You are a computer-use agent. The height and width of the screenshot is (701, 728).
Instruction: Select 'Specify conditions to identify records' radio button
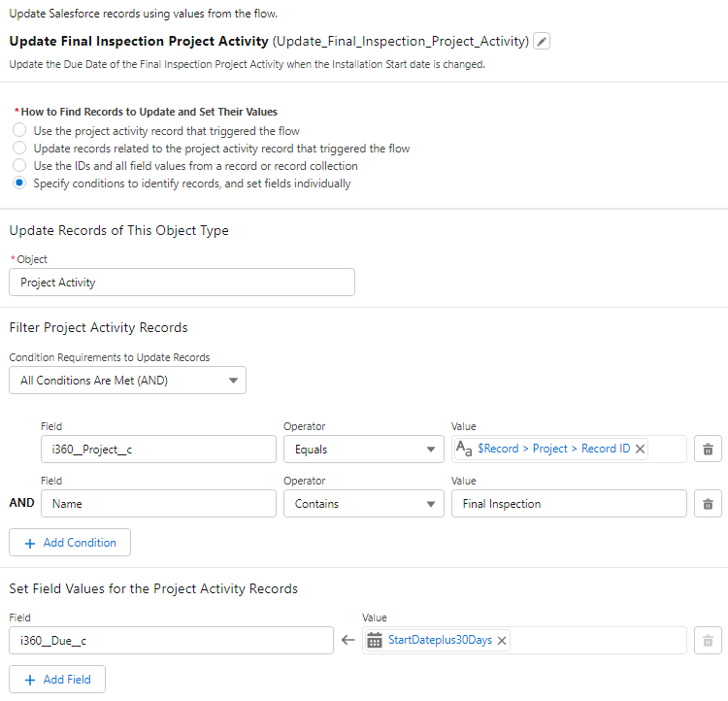(x=19, y=184)
